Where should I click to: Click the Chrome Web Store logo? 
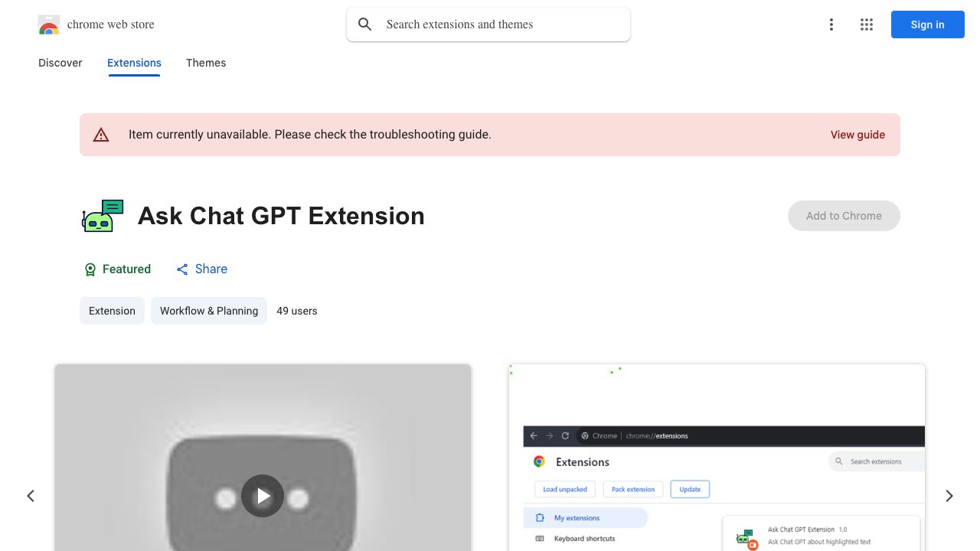pos(49,24)
